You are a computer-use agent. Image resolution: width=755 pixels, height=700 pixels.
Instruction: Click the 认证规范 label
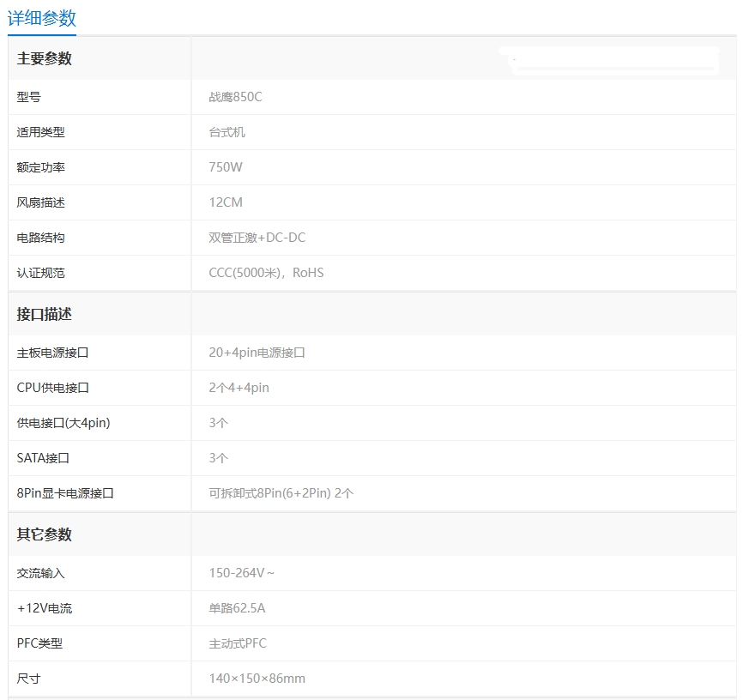(41, 273)
